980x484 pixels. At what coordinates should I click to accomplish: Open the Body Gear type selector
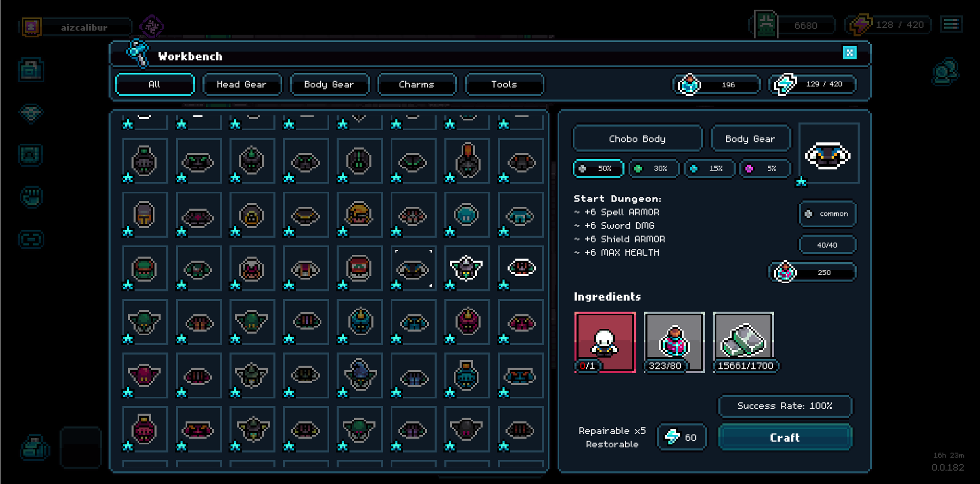click(x=751, y=138)
